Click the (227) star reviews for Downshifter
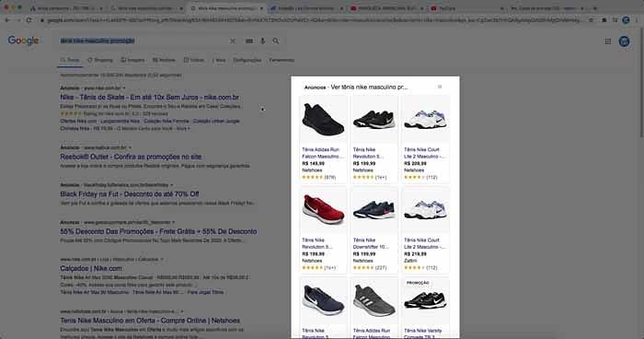Viewport: 644px width, 339px height. 381,267
